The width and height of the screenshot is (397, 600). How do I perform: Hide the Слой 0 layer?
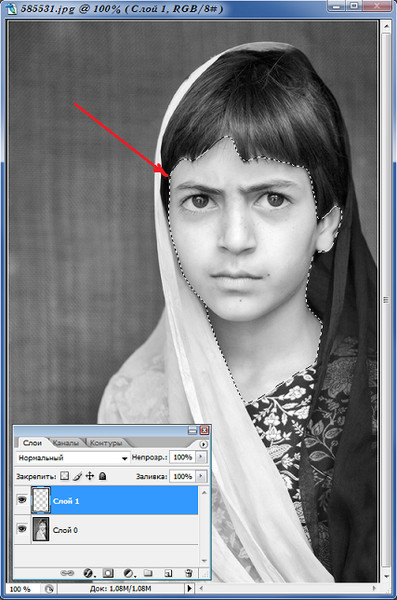tap(22, 529)
